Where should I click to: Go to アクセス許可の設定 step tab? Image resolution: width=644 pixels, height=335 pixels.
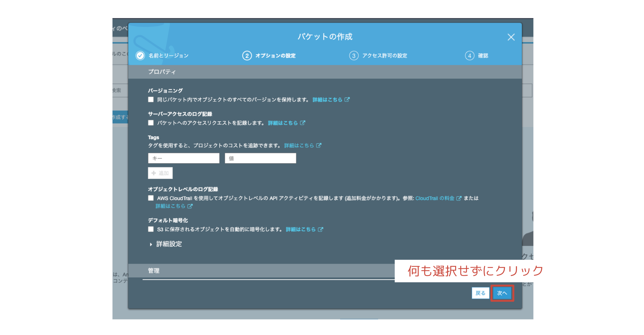coord(384,56)
